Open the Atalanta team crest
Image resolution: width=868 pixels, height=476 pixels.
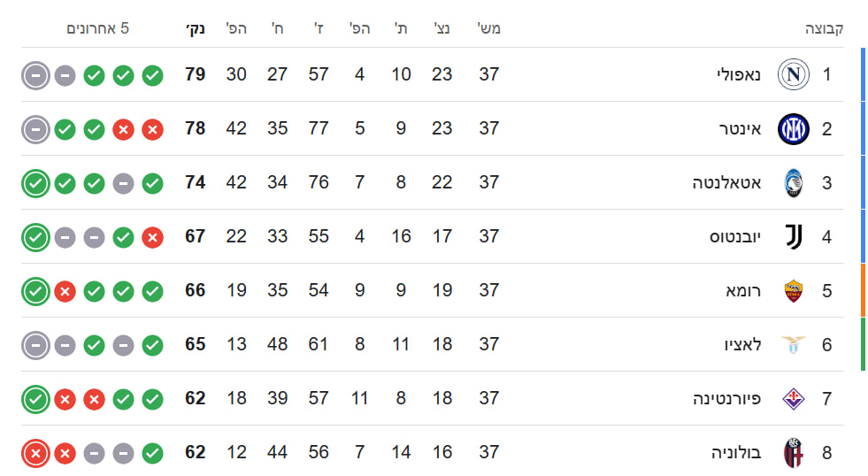click(x=794, y=183)
